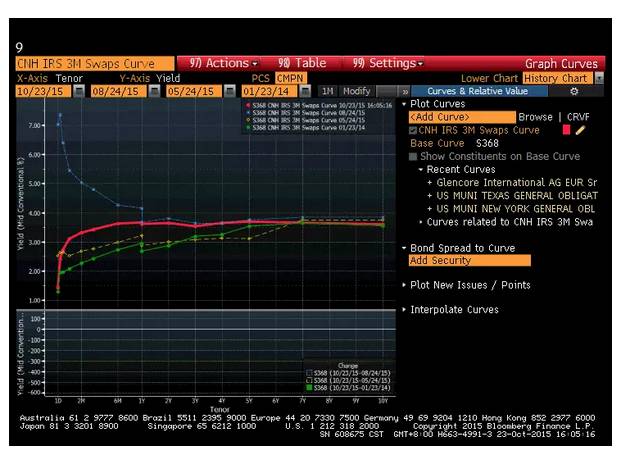
Task: Click legend entry for 08/24/15 curve
Action: [x=305, y=113]
